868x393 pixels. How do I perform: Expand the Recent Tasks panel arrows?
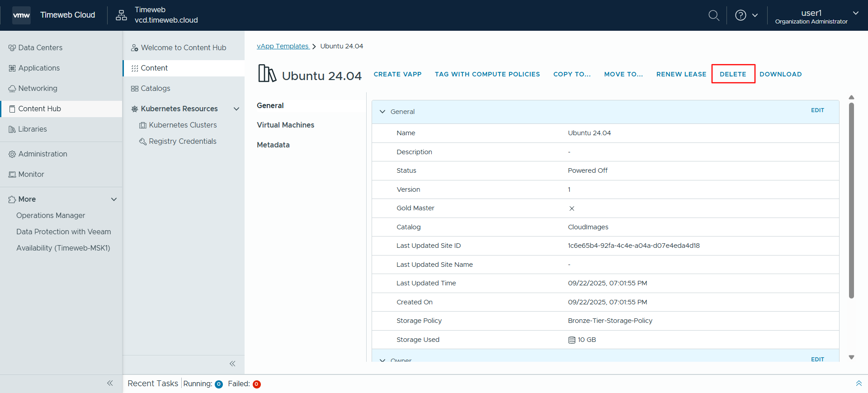point(859,384)
